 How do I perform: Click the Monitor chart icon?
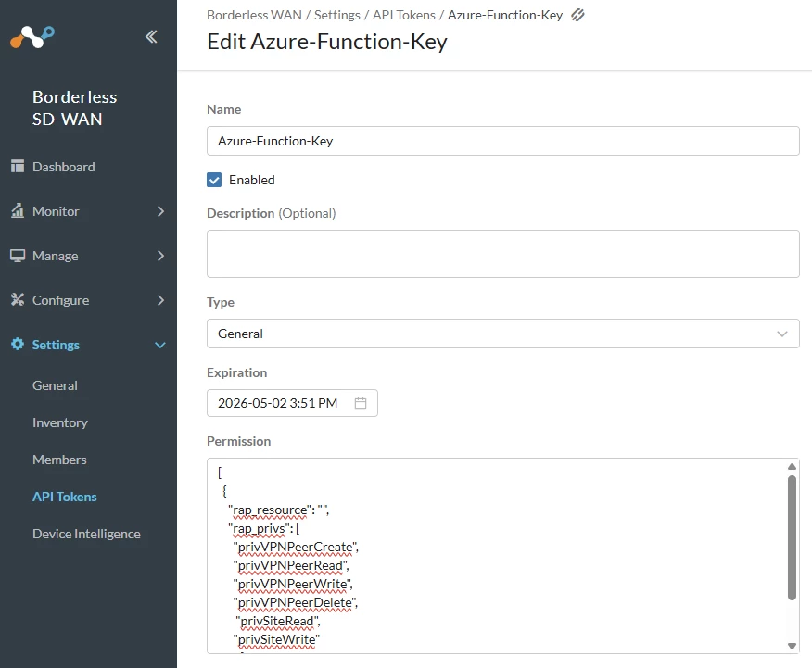click(x=17, y=211)
